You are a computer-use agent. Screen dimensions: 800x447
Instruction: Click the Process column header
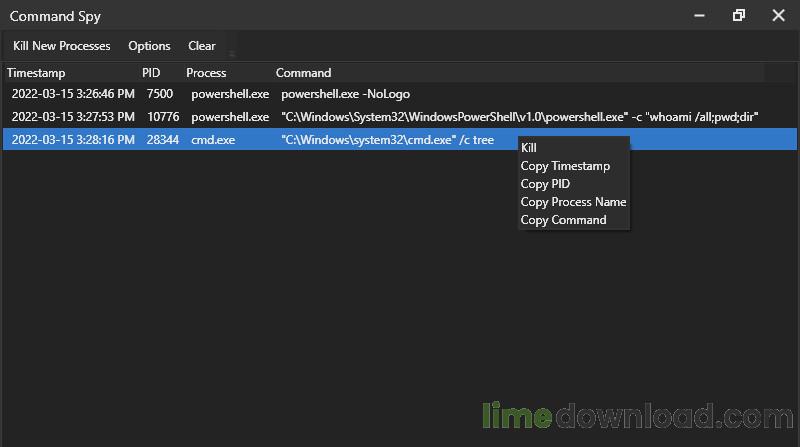coord(206,73)
